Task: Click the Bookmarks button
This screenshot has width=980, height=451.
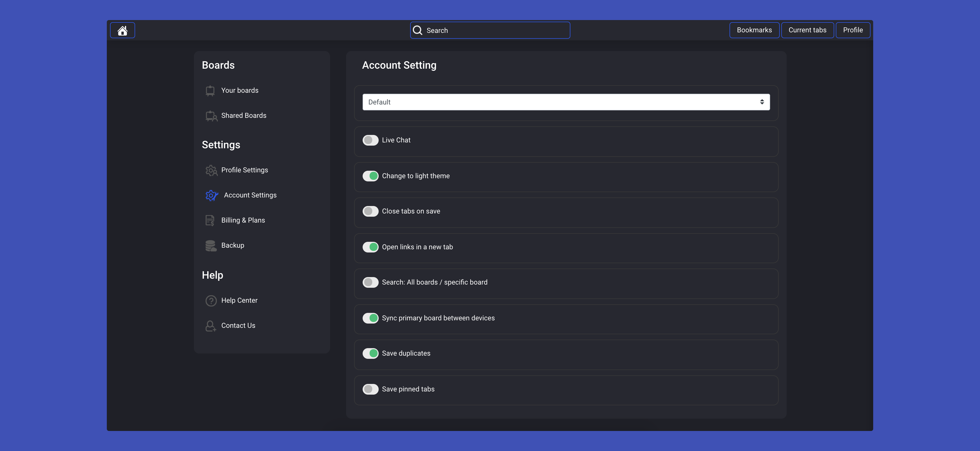Action: 754,30
